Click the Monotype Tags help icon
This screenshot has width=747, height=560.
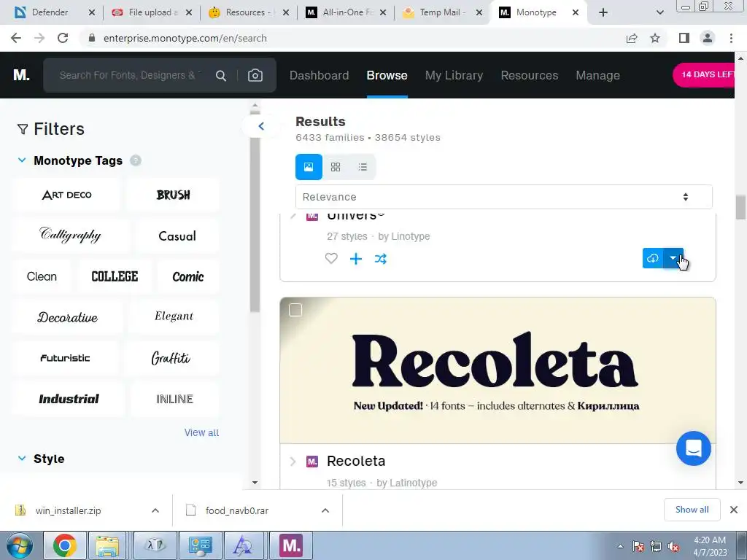135,160
